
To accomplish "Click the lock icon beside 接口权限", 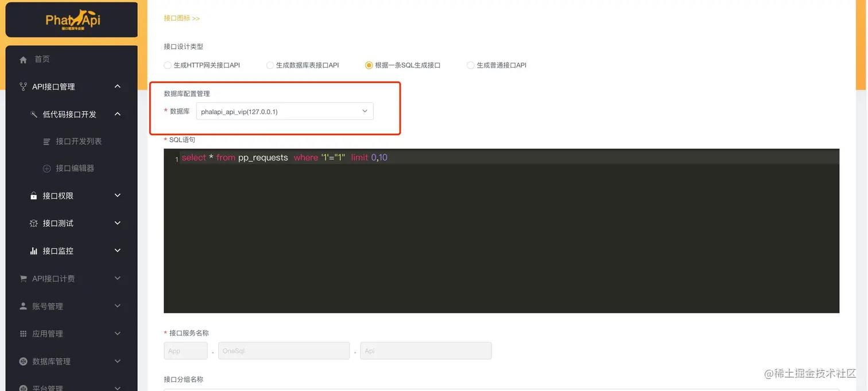I will pyautogui.click(x=34, y=196).
